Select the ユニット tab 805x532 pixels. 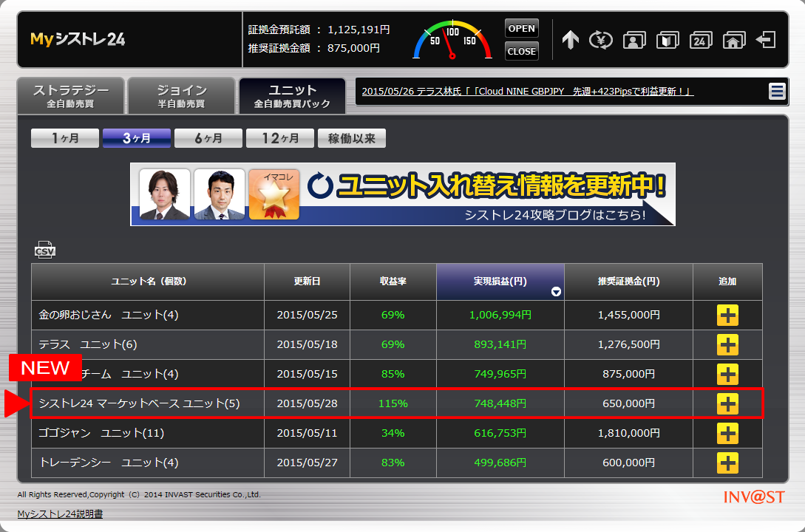(292, 96)
